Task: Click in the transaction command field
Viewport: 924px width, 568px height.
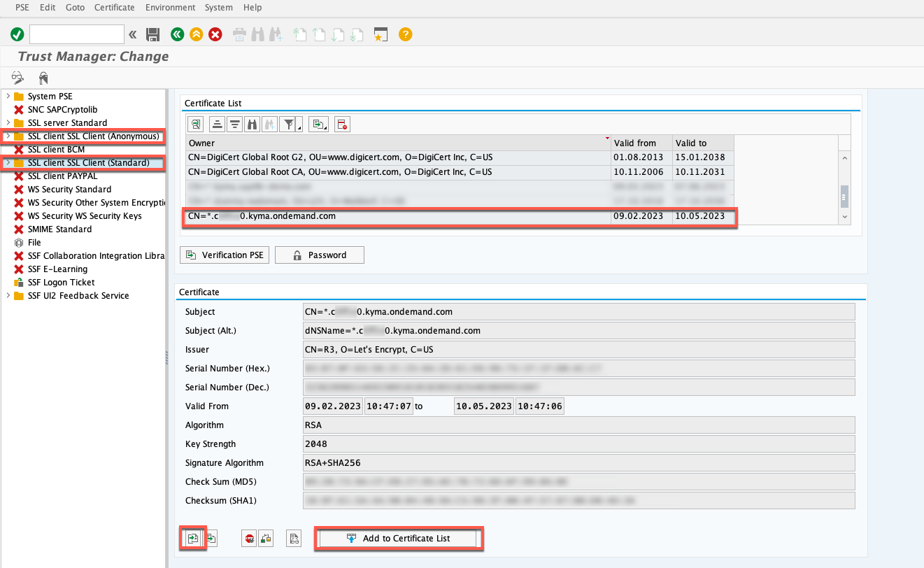Action: click(77, 34)
